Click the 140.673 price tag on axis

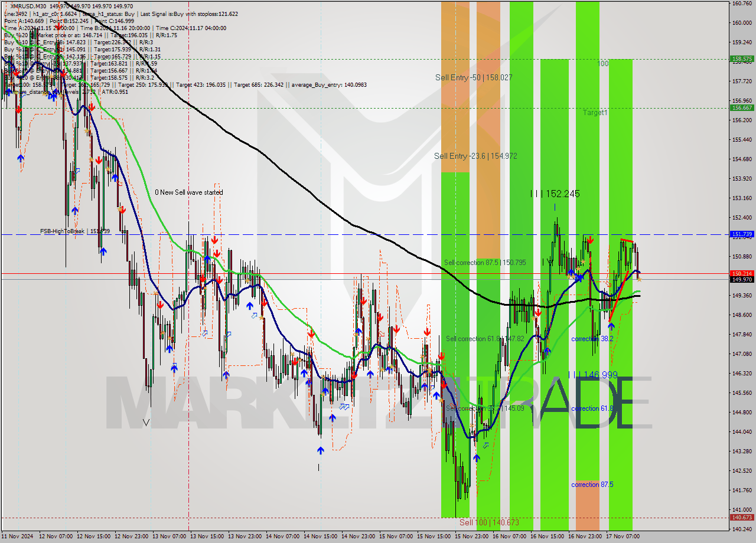[x=742, y=518]
